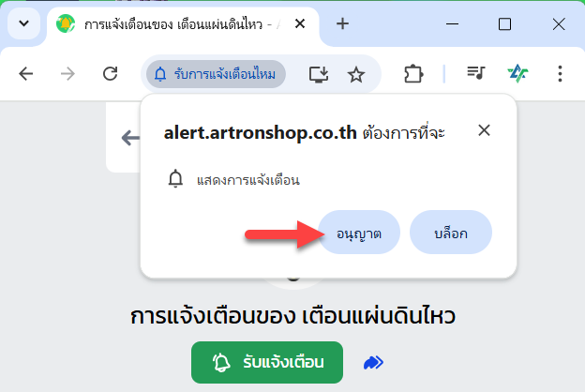Open the media control music icon

(x=475, y=72)
